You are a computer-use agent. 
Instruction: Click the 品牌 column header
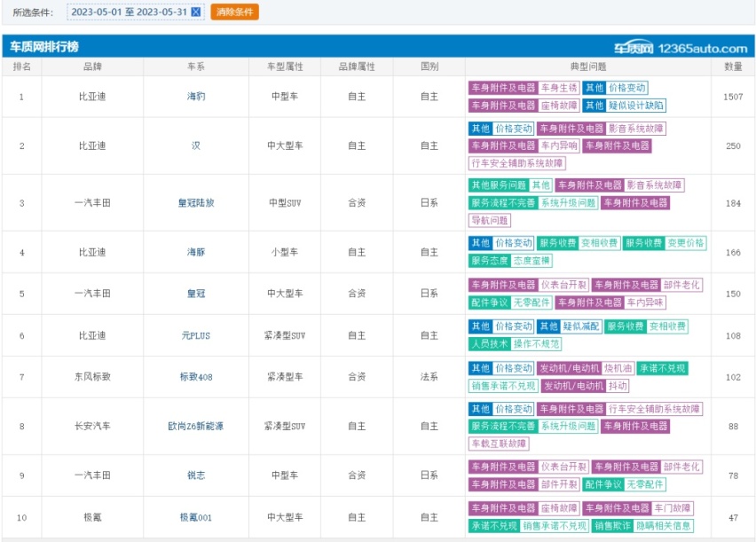[92, 67]
